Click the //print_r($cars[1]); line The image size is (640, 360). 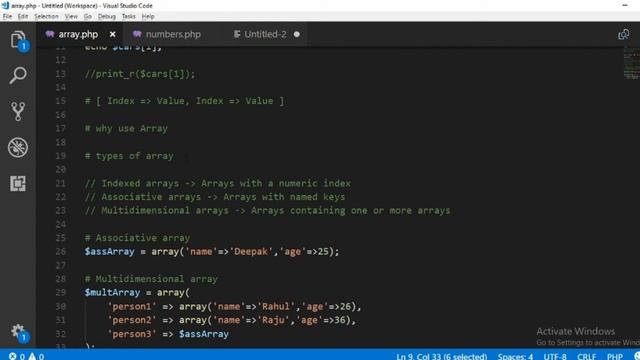pos(140,74)
